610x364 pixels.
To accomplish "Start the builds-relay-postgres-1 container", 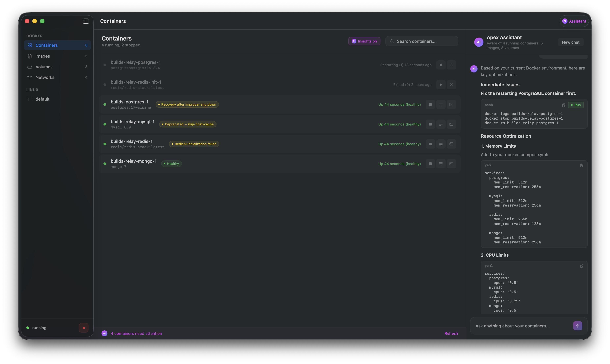I will click(441, 65).
